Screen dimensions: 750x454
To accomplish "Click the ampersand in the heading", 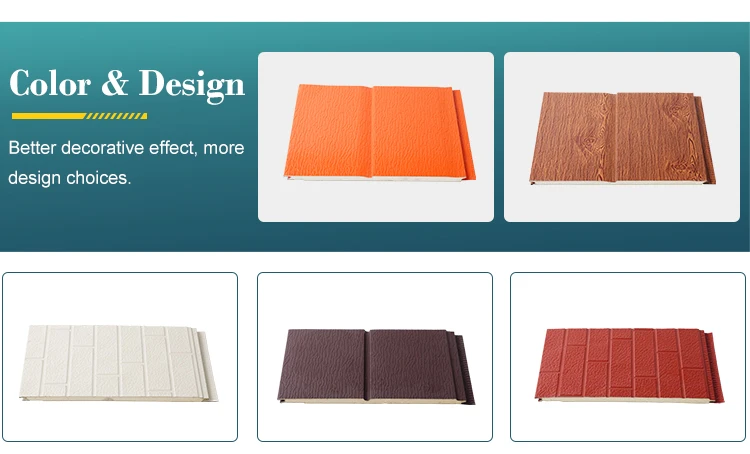I will [x=115, y=83].
